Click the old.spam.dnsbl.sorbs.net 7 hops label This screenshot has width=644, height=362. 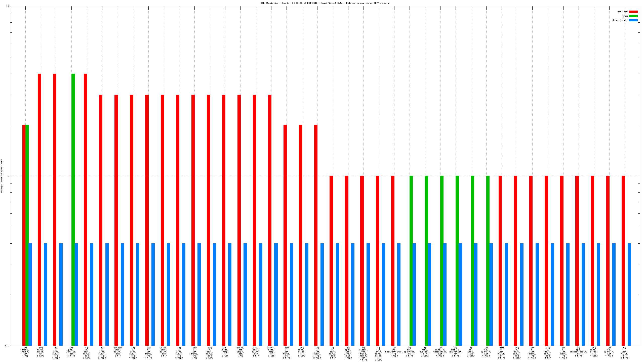click(379, 353)
